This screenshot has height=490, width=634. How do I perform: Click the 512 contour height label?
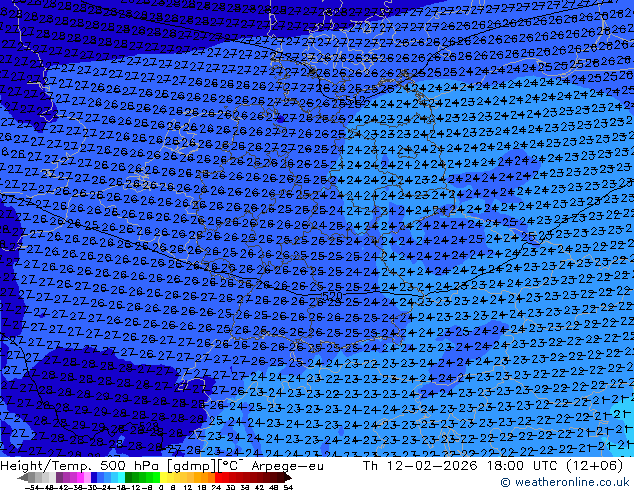pos(355,99)
